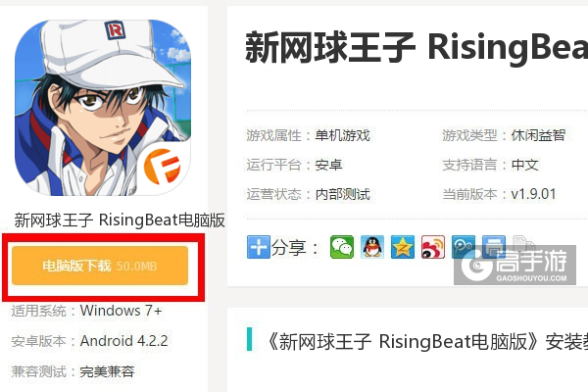588x392 pixels.
Task: Click the copy link document icon
Action: 523,246
